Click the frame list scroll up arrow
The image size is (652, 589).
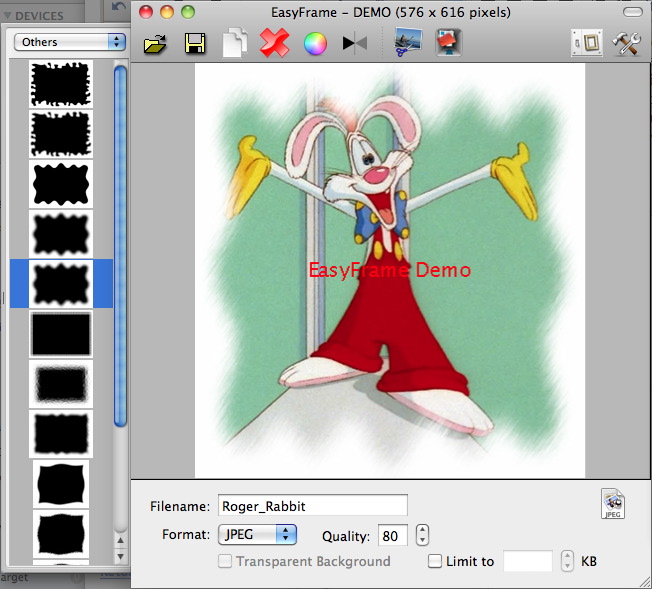coord(120,540)
